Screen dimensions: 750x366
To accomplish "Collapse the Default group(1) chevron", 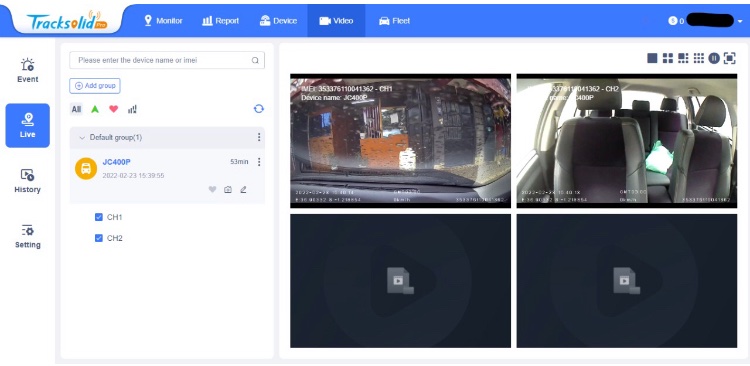I will point(82,138).
